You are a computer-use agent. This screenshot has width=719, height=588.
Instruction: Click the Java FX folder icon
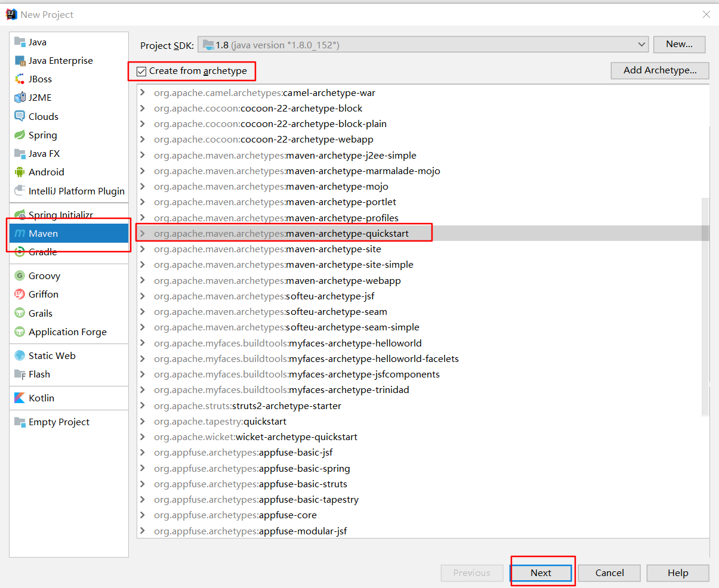point(20,154)
